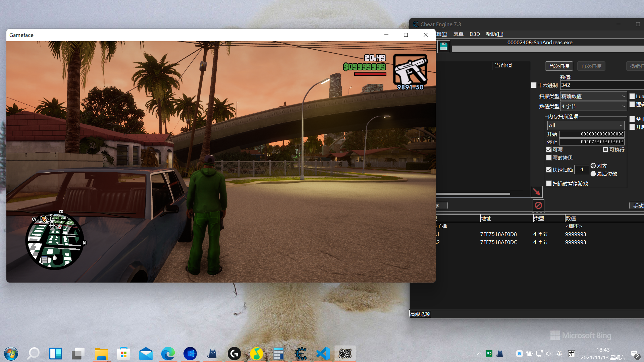Click the 高级选项 advanced options link
The width and height of the screenshot is (644, 362).
(x=420, y=314)
